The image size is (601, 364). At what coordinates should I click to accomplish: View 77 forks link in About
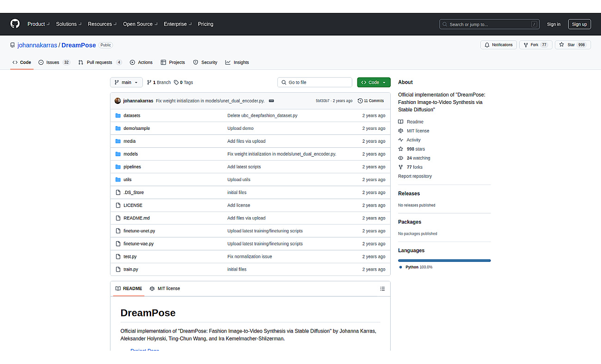coord(410,167)
